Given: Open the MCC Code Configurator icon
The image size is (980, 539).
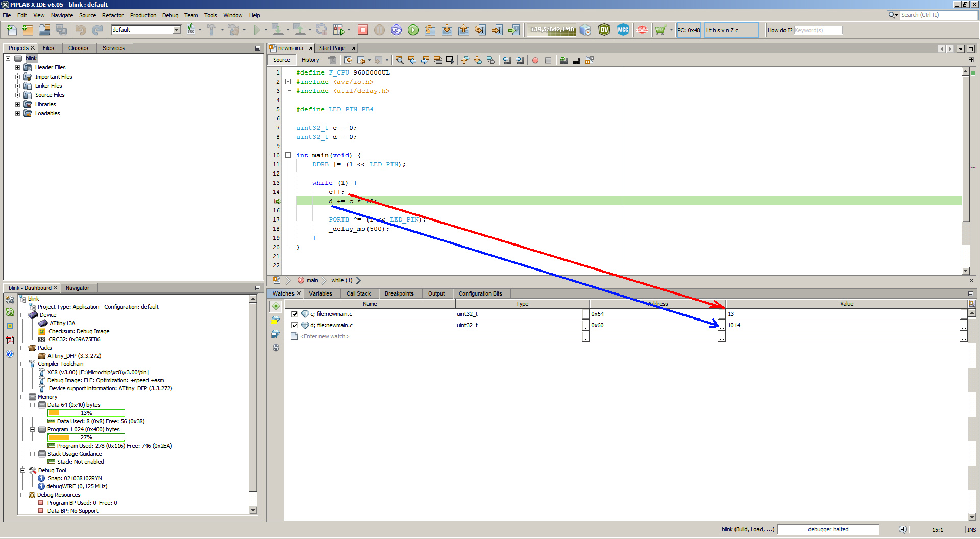Looking at the screenshot, I should pyautogui.click(x=623, y=30).
